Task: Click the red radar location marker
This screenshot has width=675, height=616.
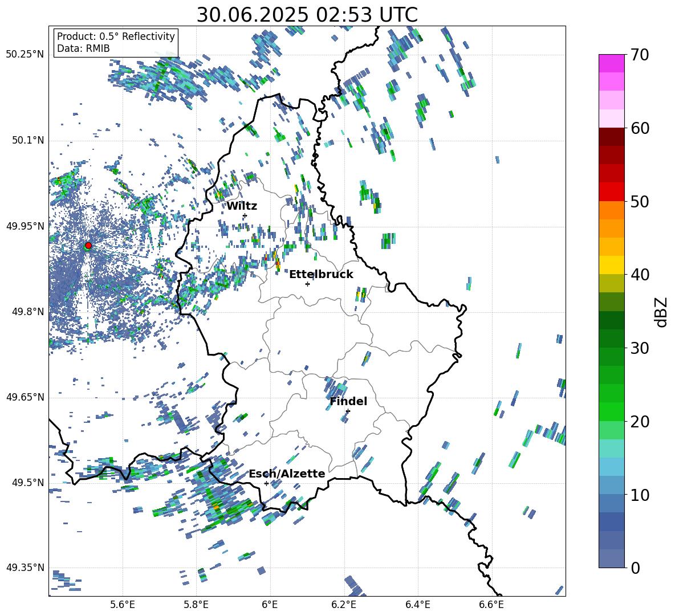Action: [x=88, y=246]
